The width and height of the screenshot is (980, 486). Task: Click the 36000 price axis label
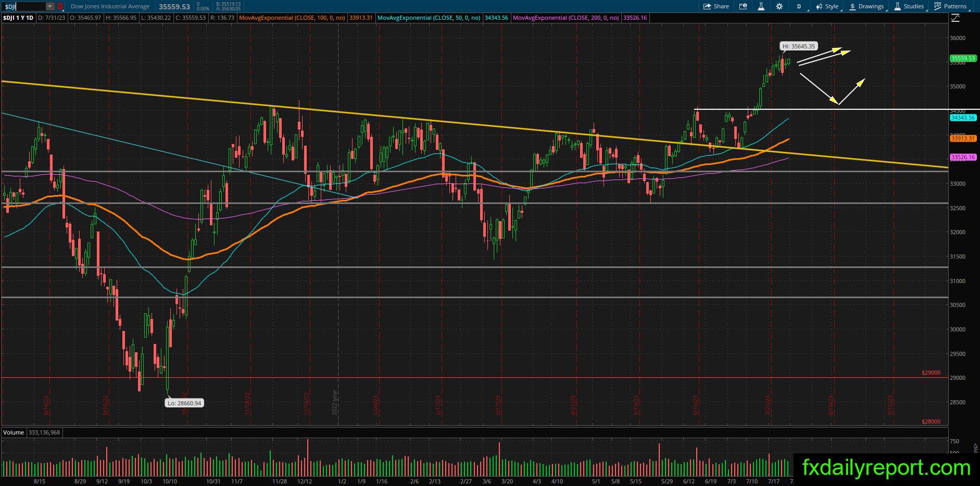958,38
